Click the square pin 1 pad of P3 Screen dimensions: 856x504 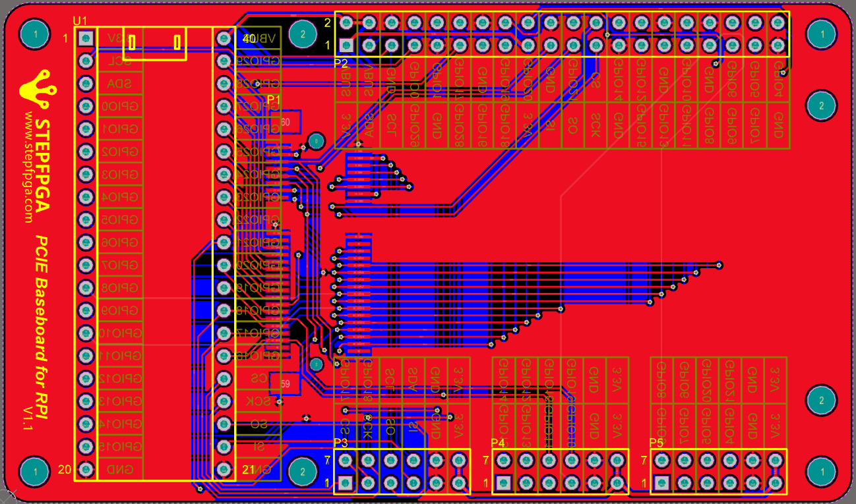click(346, 482)
